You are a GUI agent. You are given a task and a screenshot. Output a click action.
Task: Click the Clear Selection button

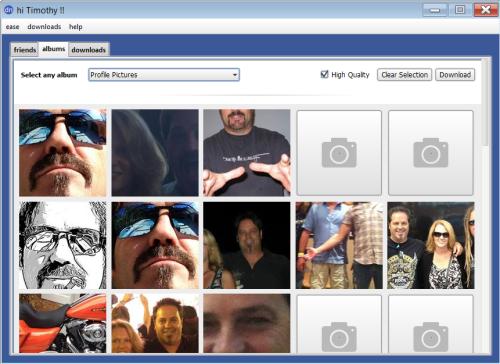pos(404,75)
